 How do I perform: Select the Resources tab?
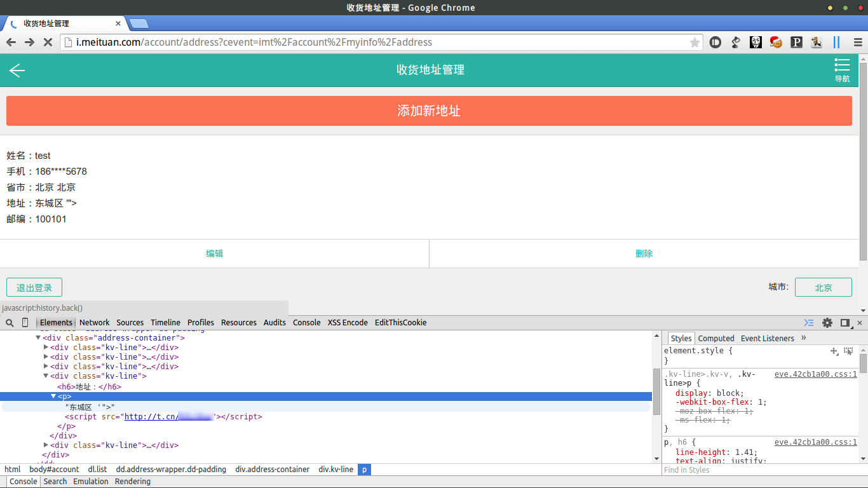(239, 323)
